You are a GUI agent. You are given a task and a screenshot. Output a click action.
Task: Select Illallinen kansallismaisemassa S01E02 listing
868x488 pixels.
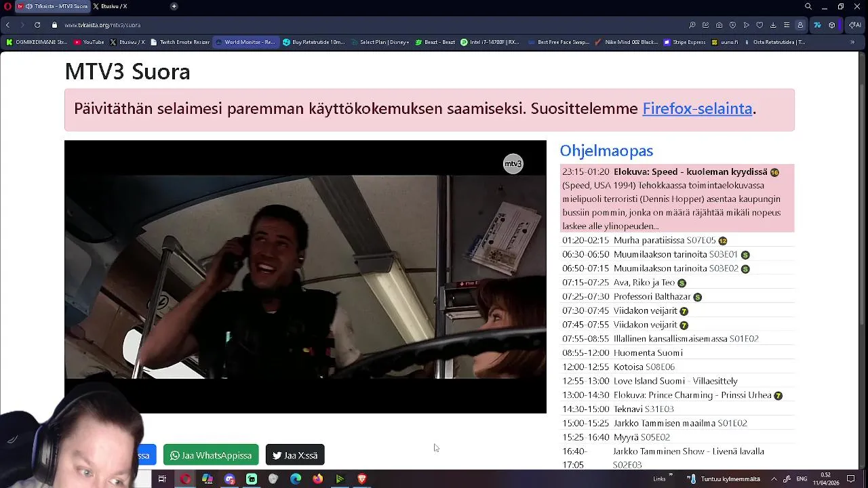point(677,339)
